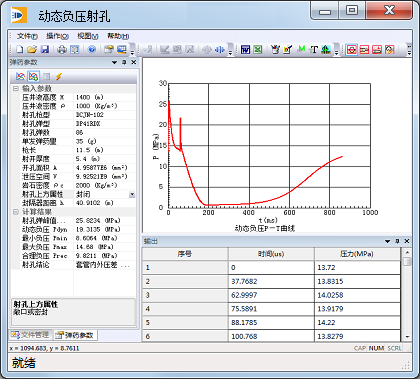Image resolution: width=420 pixels, height=380 pixels.
Task: Click the T text tool icon
Action: click(313, 50)
